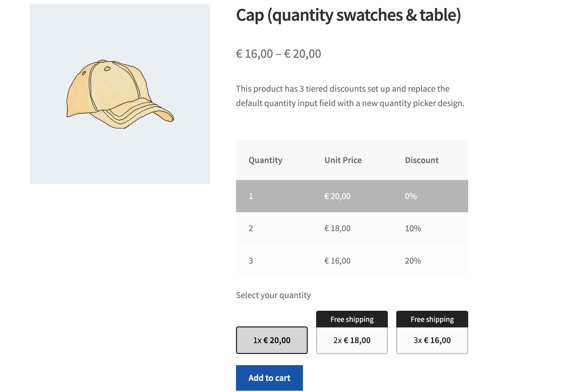Choose the 2x € 18,00 quantity swatch
Image resolution: width=579 pixels, height=392 pixels.
pos(352,340)
